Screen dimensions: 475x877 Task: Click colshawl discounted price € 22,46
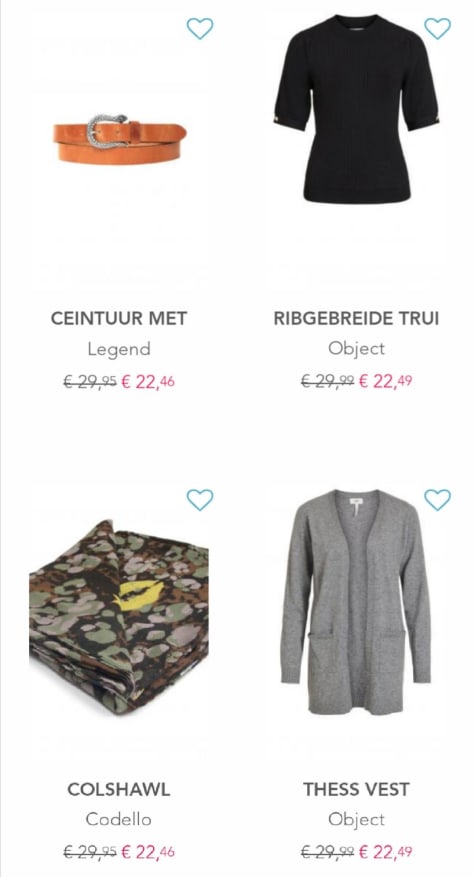(x=148, y=853)
